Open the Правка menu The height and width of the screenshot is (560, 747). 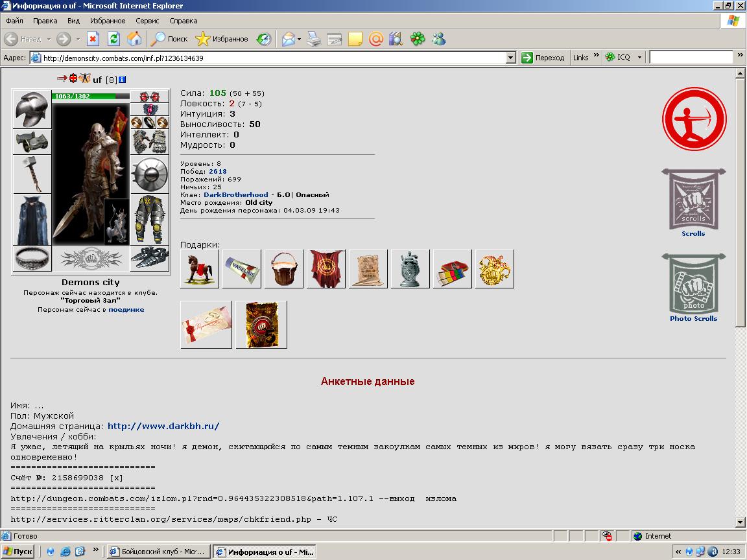(45, 21)
